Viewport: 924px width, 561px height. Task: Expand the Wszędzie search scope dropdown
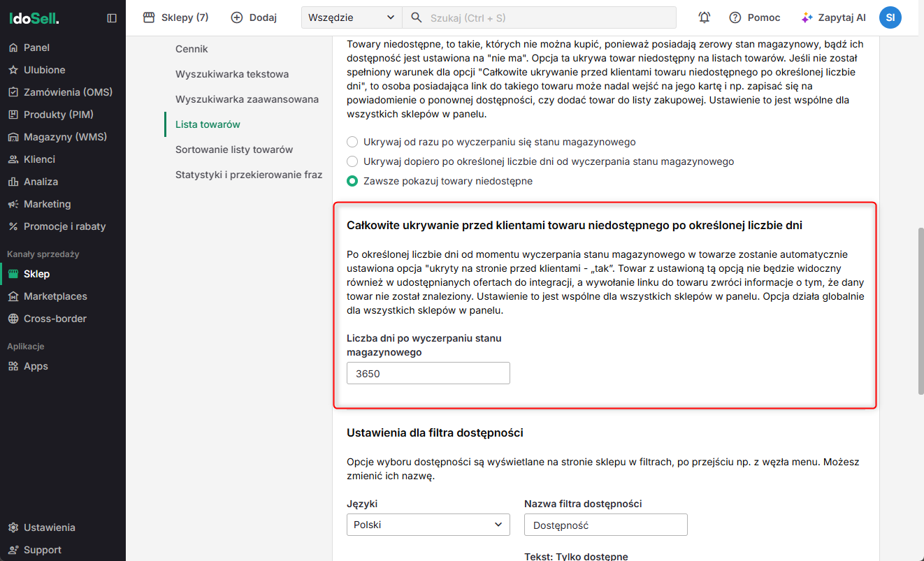352,17
